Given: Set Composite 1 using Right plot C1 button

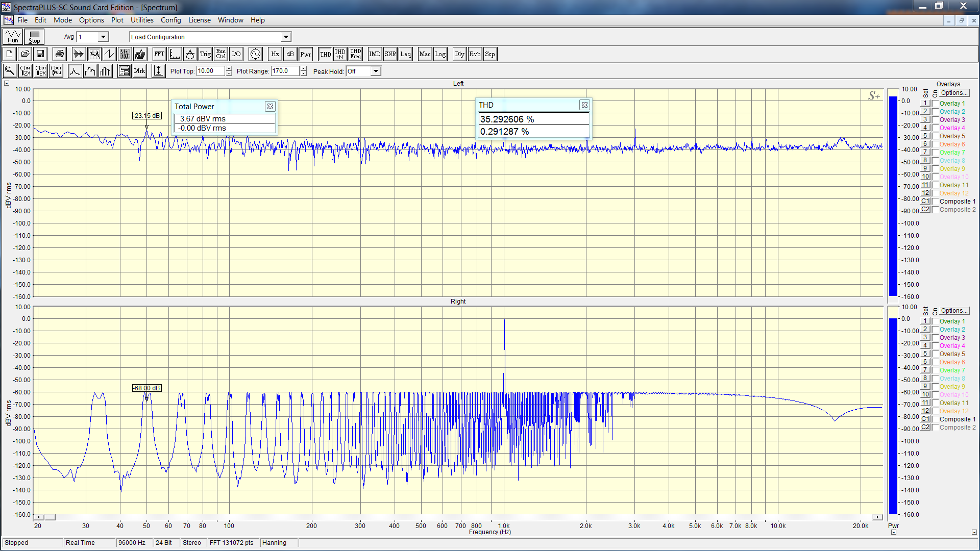Looking at the screenshot, I should [x=925, y=419].
